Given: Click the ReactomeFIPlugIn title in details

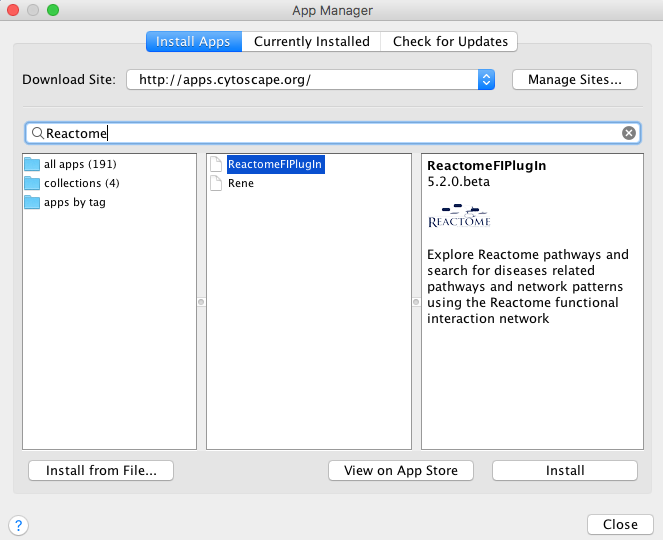Looking at the screenshot, I should click(486, 165).
